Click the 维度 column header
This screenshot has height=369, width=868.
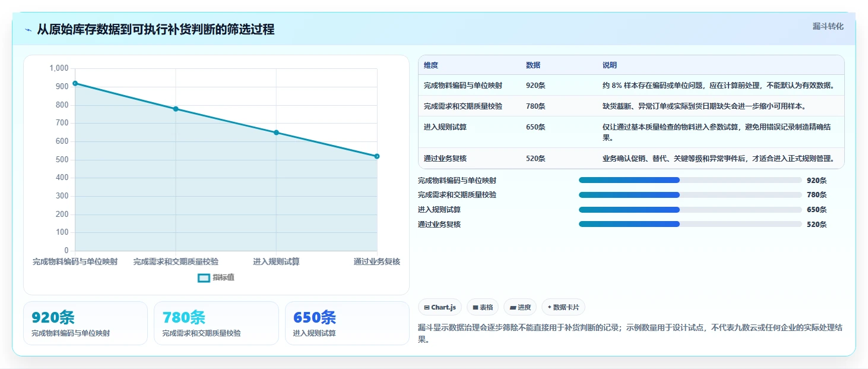point(431,65)
